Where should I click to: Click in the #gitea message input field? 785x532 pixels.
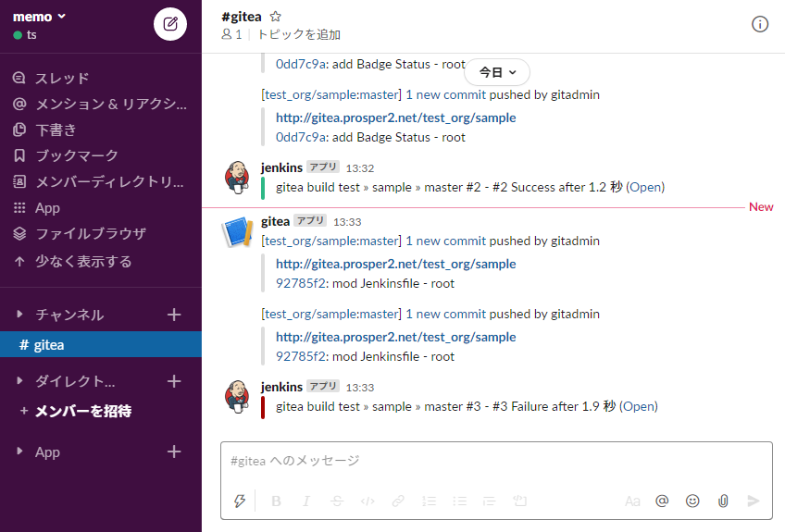pos(496,461)
